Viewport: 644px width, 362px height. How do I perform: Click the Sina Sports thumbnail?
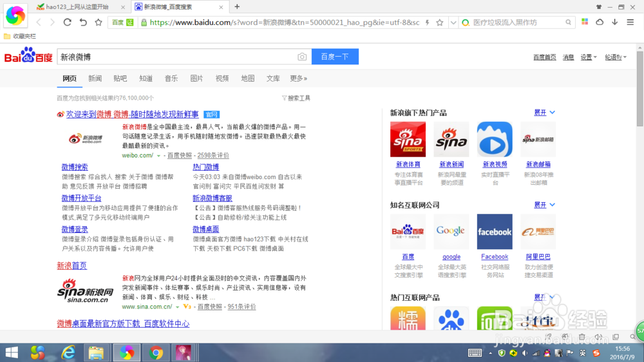coord(408,139)
